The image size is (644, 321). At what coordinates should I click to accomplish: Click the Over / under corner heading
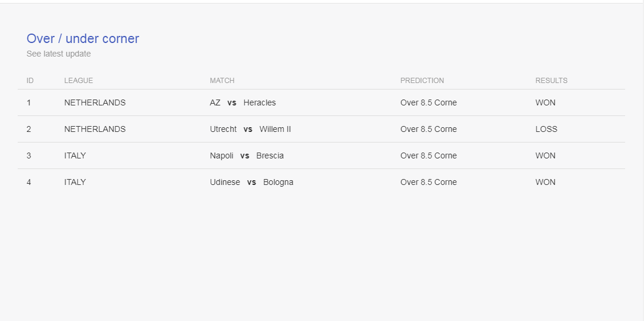83,38
